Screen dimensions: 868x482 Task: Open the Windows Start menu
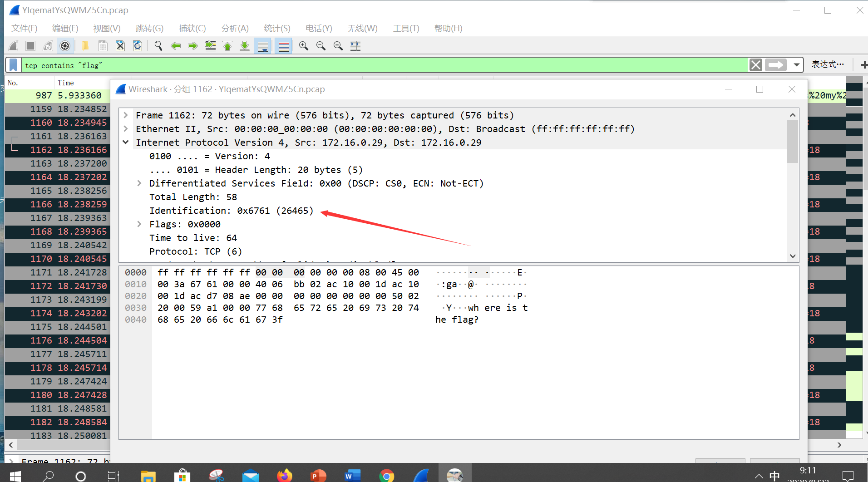(15, 475)
